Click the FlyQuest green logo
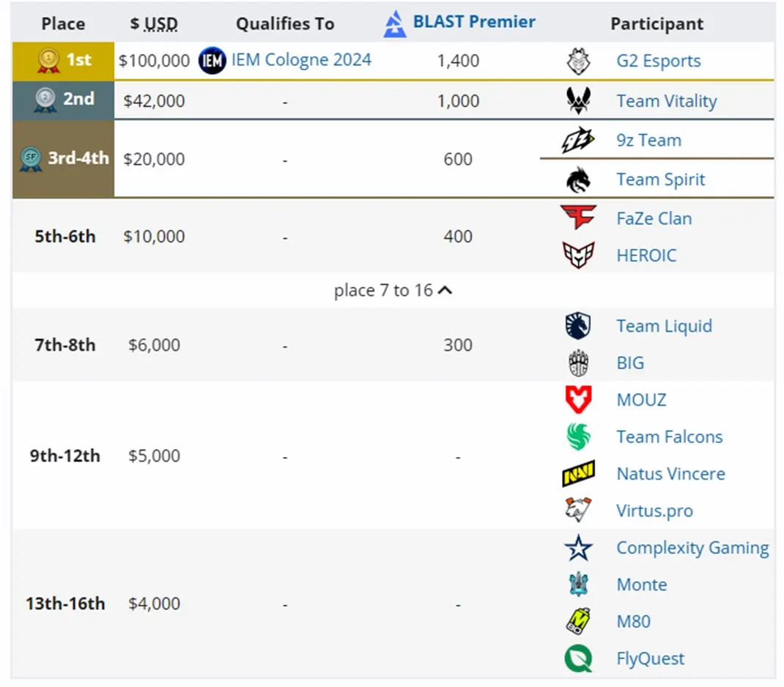This screenshot has height=687, width=784. pos(578,658)
